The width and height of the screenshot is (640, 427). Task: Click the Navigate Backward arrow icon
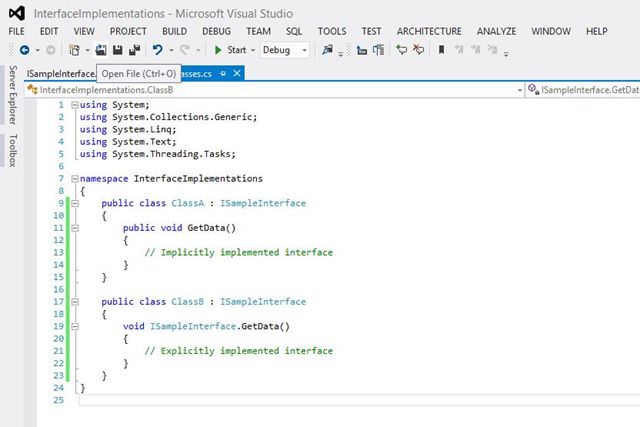pyautogui.click(x=24, y=50)
